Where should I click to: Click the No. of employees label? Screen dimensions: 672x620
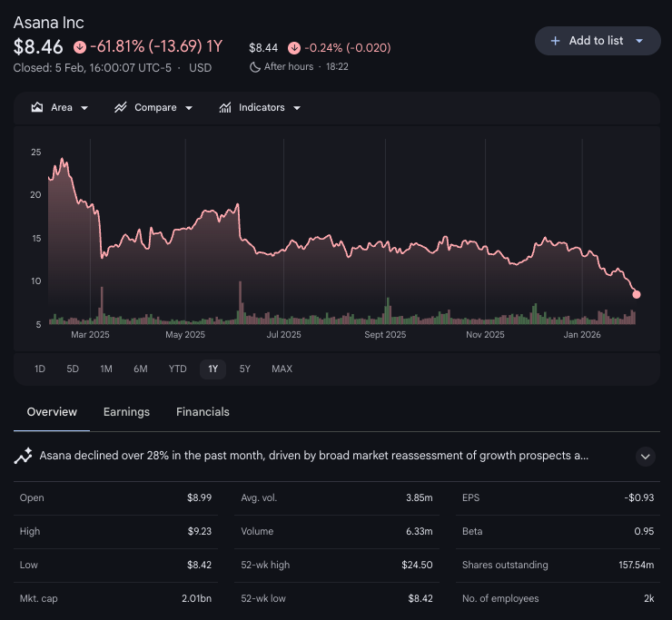500,598
